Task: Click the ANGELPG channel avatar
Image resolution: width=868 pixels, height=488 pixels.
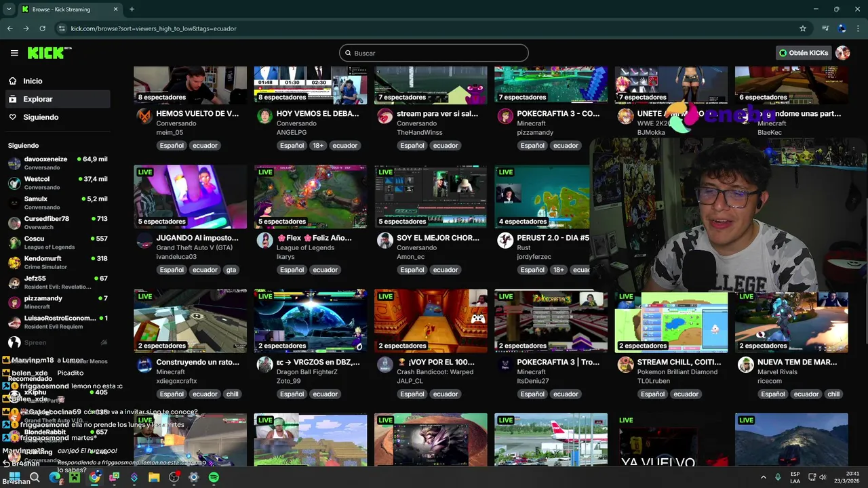Action: [x=264, y=116]
